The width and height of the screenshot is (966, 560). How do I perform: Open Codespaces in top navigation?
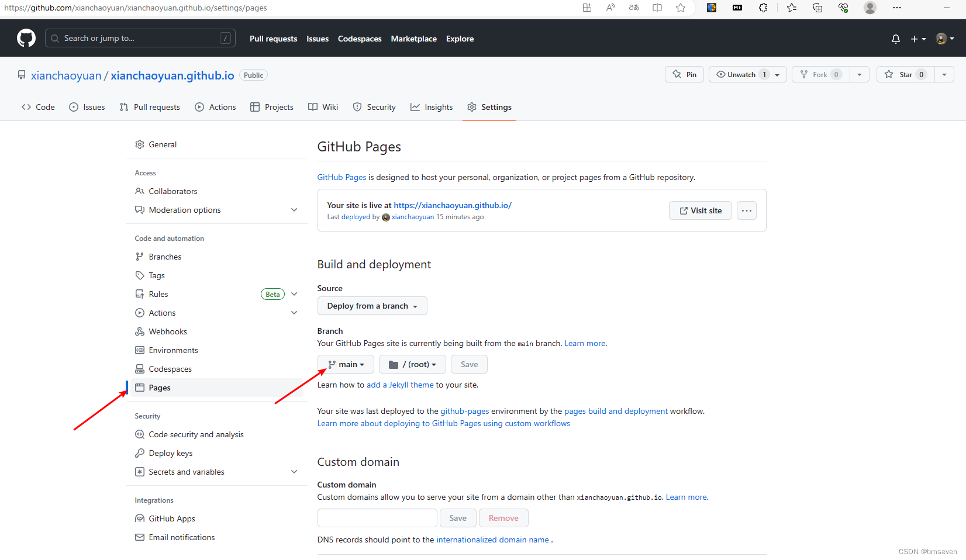tap(360, 39)
